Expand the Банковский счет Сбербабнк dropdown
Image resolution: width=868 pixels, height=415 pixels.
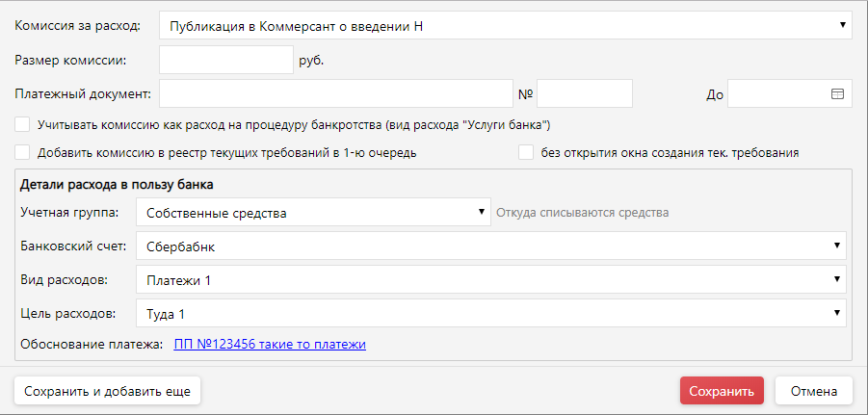[491, 246]
